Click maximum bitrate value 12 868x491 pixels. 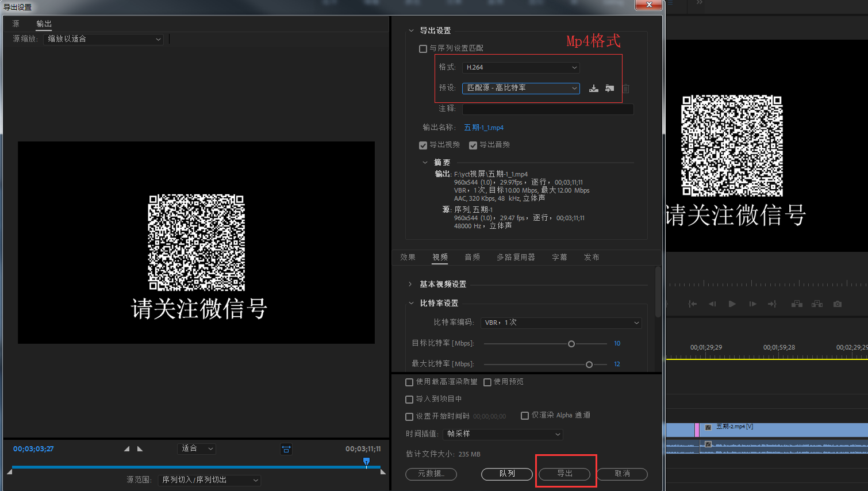pos(617,364)
